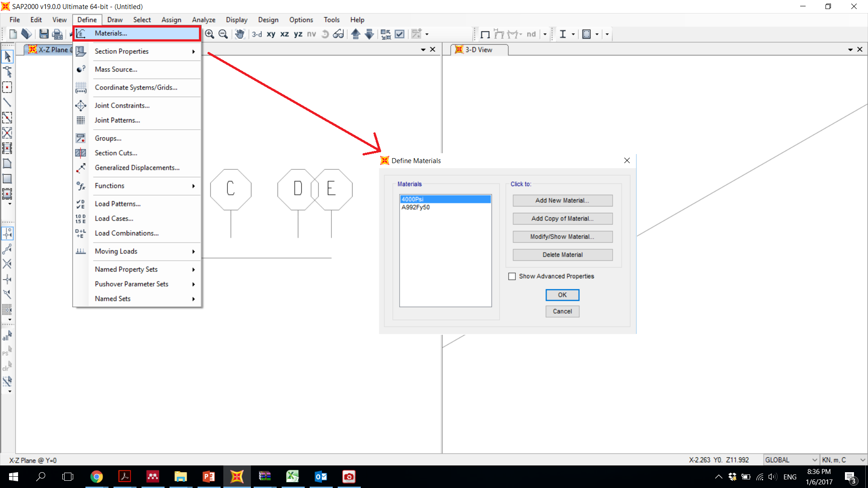Click the Print graphics icon
The height and width of the screenshot is (488, 868).
pos(57,34)
